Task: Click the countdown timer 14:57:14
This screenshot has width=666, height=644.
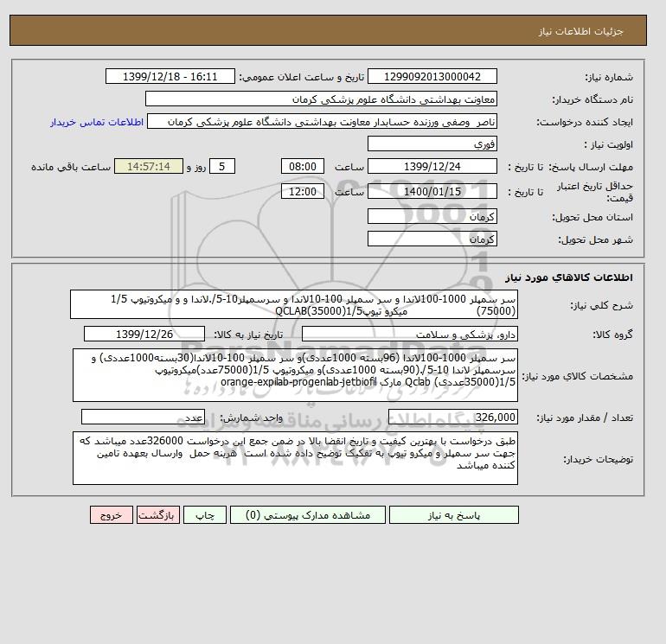Action: 149,167
